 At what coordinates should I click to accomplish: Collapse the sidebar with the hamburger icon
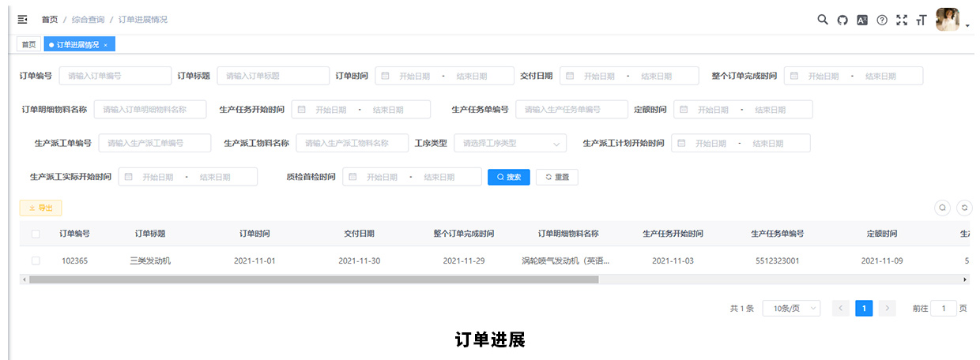click(22, 20)
